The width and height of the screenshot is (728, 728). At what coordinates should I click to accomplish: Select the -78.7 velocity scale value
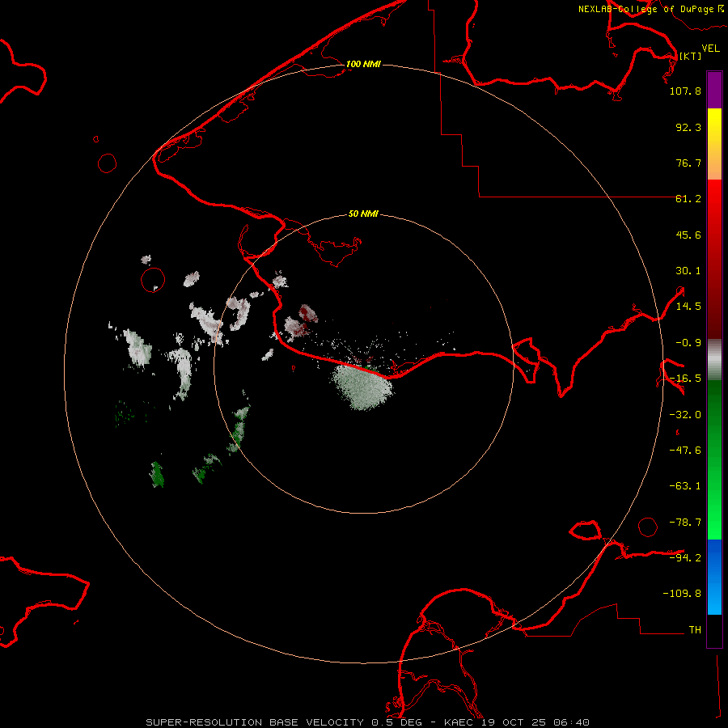coord(685,523)
